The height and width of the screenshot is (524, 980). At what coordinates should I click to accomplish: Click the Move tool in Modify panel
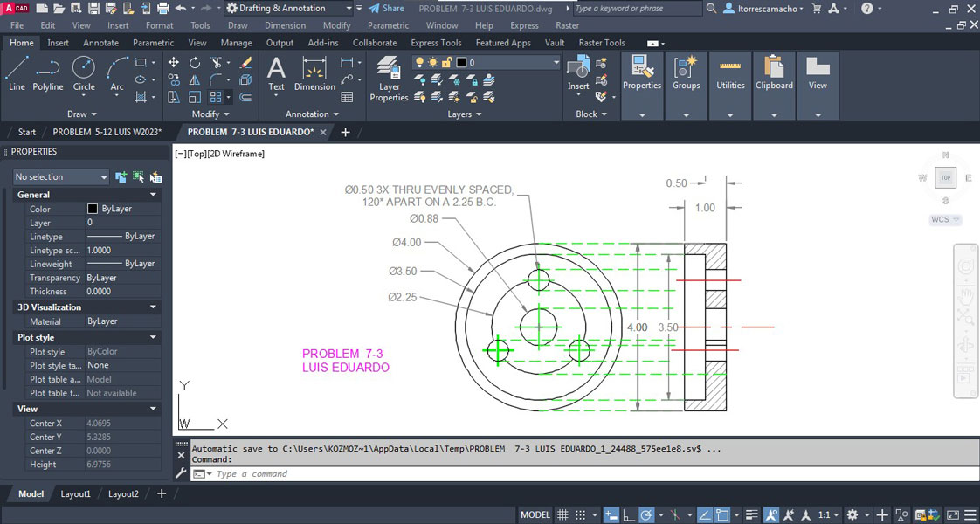tap(174, 63)
